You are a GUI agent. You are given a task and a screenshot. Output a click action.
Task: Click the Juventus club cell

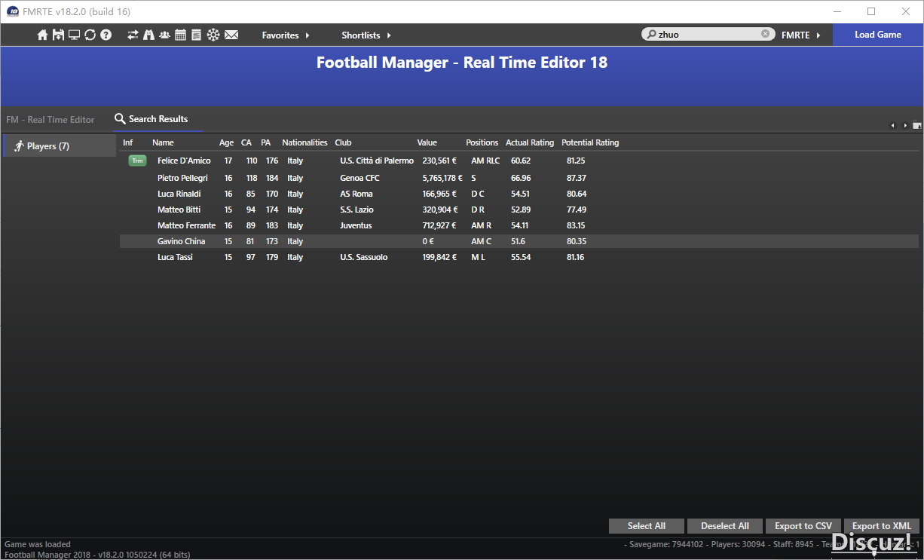click(356, 225)
